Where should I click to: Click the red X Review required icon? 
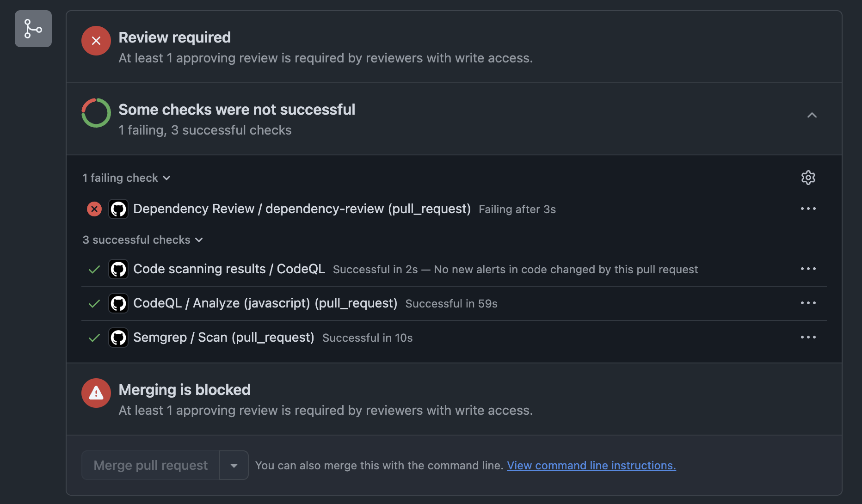coord(96,41)
